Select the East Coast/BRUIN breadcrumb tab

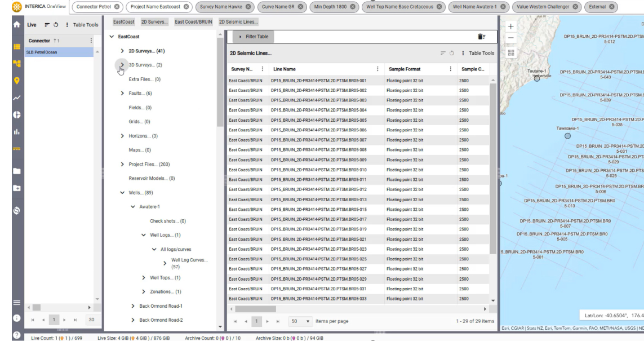coord(194,21)
